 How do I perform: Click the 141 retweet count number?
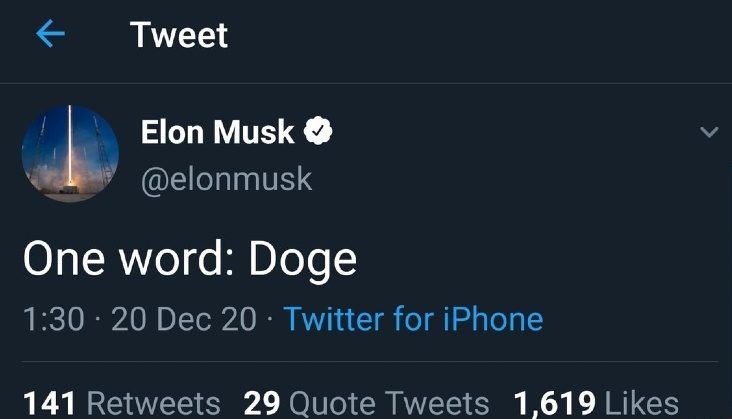(50, 403)
